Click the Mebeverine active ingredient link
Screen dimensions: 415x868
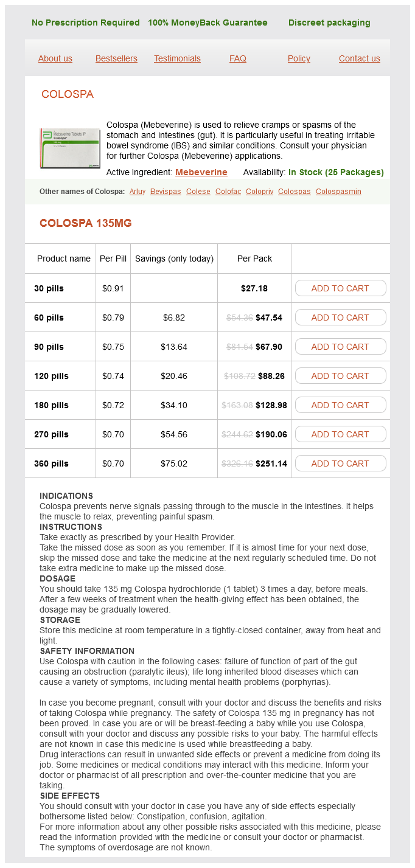click(201, 172)
